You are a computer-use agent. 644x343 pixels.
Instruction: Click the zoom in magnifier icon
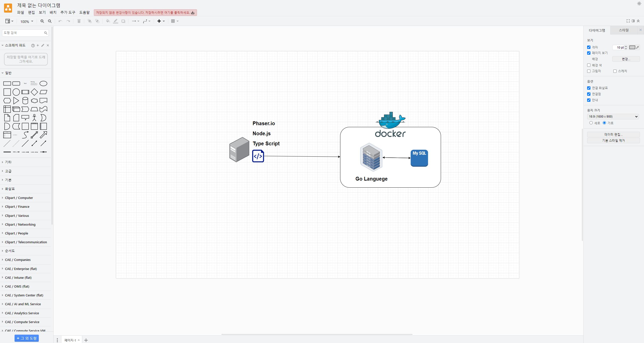[42, 21]
